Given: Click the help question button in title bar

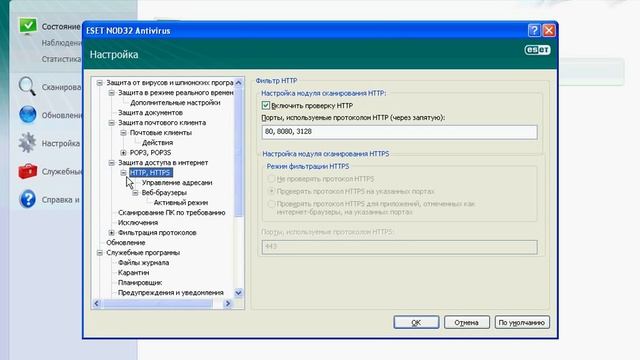Looking at the screenshot, I should pos(533,31).
